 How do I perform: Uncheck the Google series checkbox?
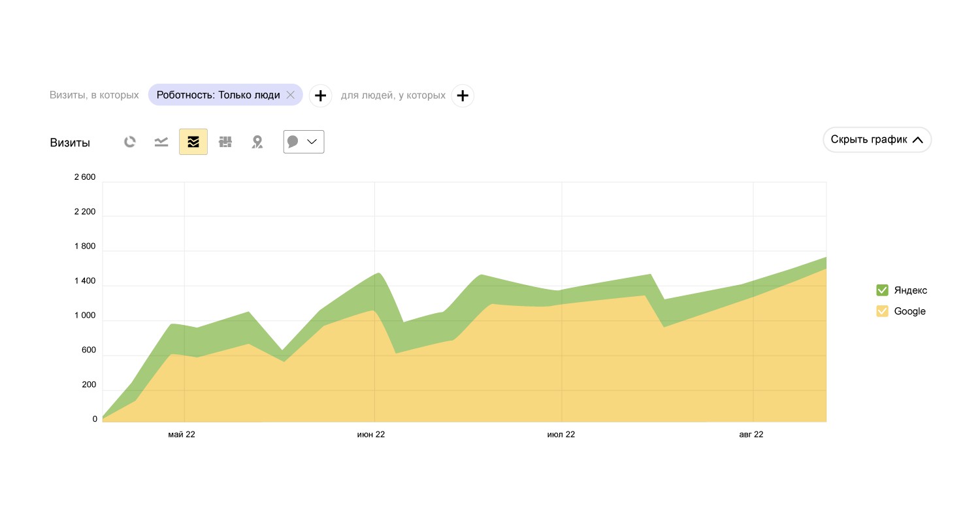[882, 311]
